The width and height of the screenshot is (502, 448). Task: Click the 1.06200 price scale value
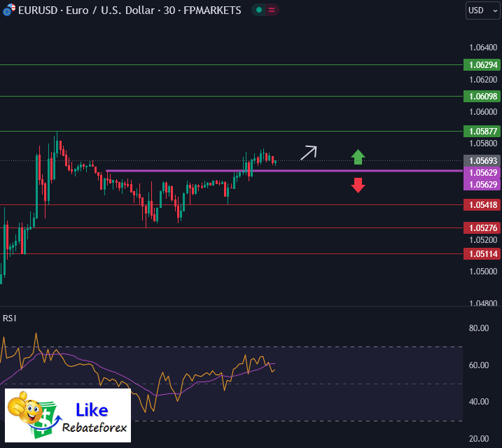pyautogui.click(x=483, y=80)
